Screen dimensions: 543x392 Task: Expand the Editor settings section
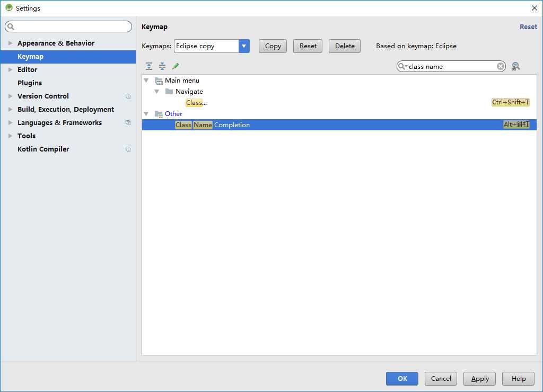(10, 70)
